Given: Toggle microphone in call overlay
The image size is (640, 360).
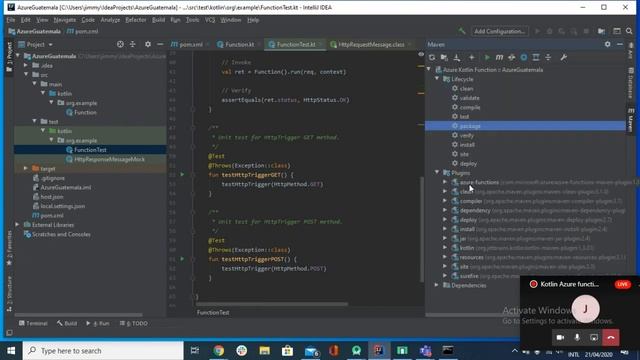Looking at the screenshot, I should 577,338.
